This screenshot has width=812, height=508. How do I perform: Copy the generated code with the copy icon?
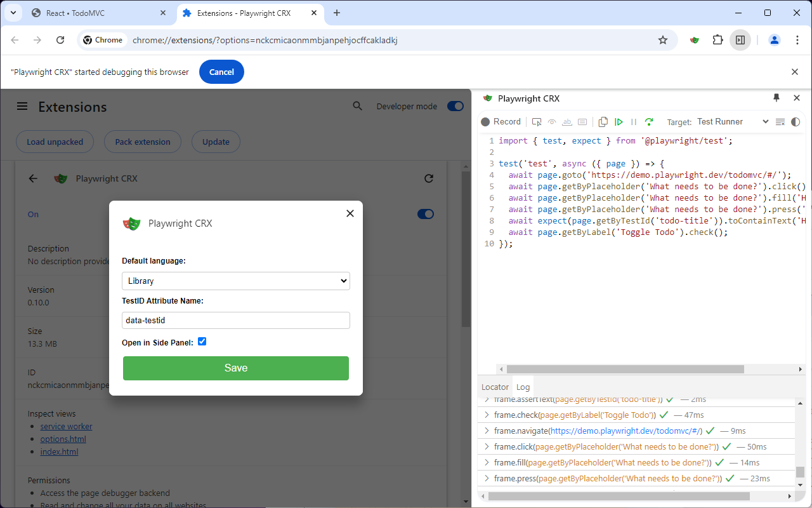point(603,122)
